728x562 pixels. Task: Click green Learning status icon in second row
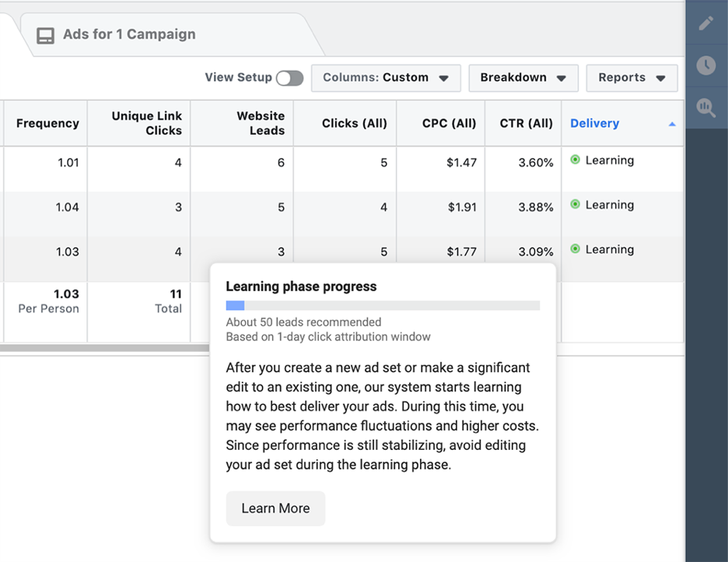(x=575, y=205)
